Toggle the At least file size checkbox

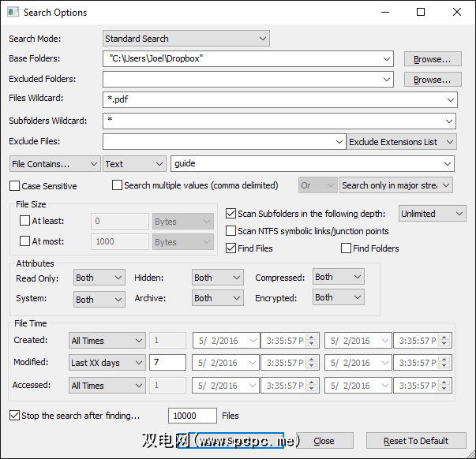[25, 221]
